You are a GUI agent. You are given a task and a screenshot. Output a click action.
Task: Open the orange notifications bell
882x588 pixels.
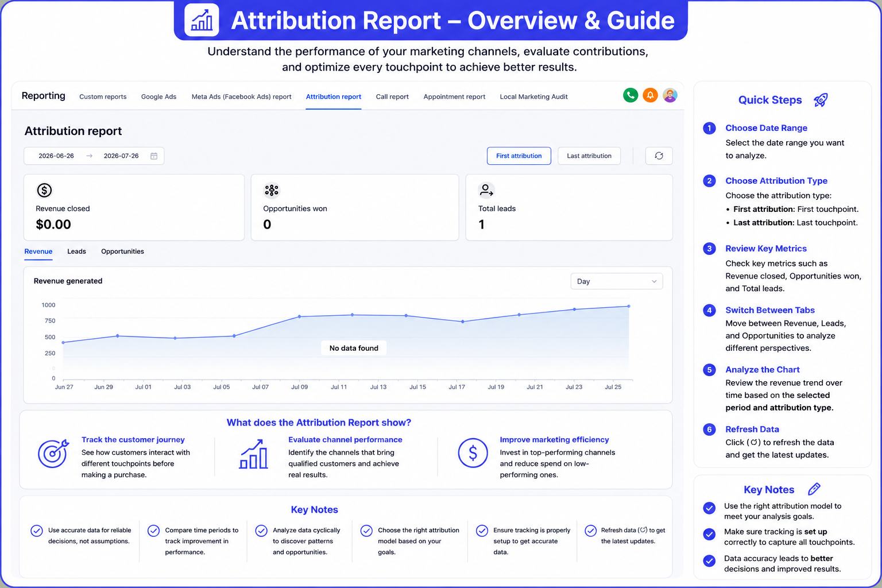(650, 95)
